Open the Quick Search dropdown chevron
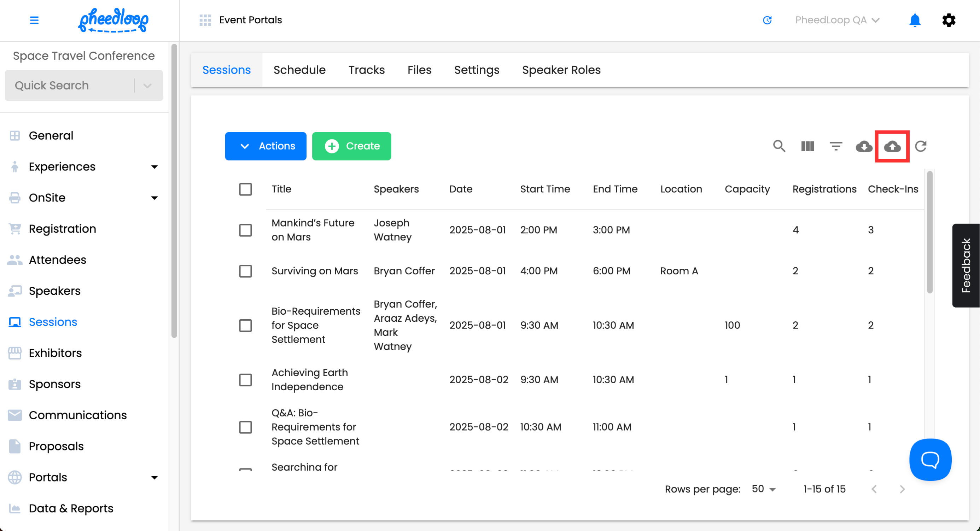 pos(148,86)
